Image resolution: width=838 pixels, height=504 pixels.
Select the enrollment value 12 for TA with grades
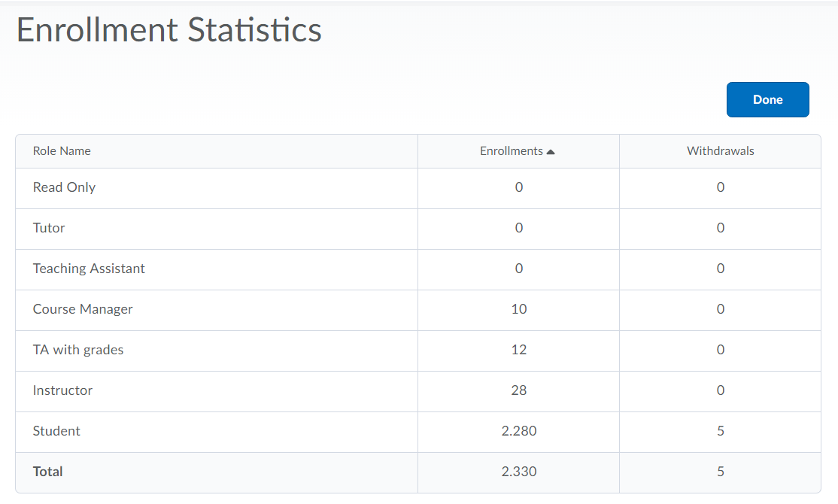518,350
